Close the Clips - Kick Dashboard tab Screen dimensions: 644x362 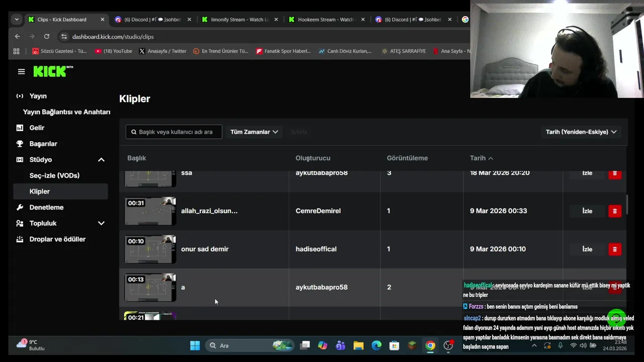point(103,20)
